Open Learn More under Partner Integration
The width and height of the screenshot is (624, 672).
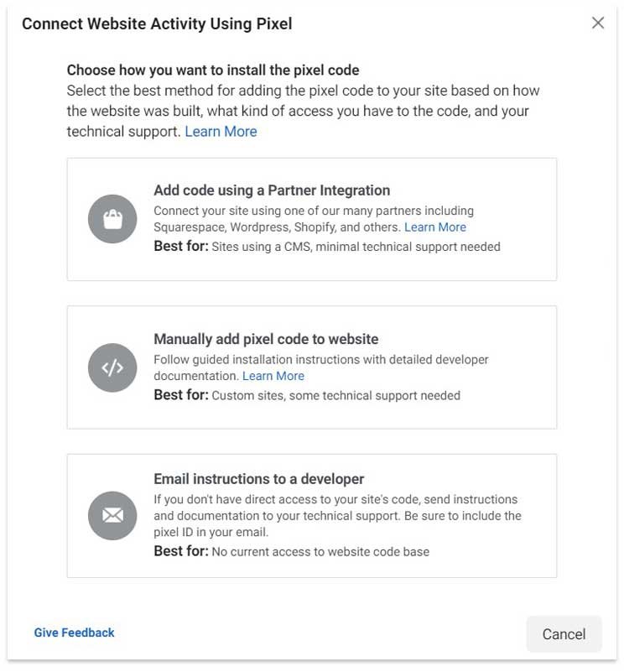[435, 227]
